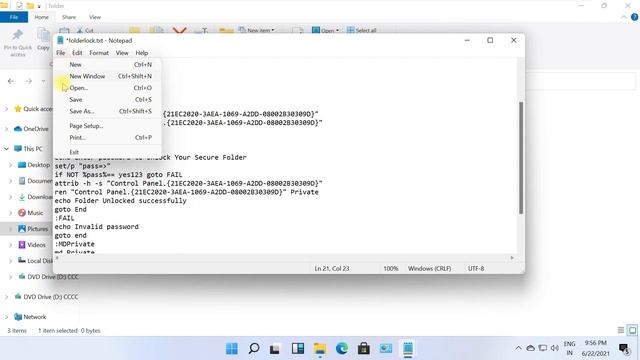Open Microsoft Store taskbar icon
Image resolution: width=640 pixels, height=360 pixels.
pyautogui.click(x=364, y=349)
